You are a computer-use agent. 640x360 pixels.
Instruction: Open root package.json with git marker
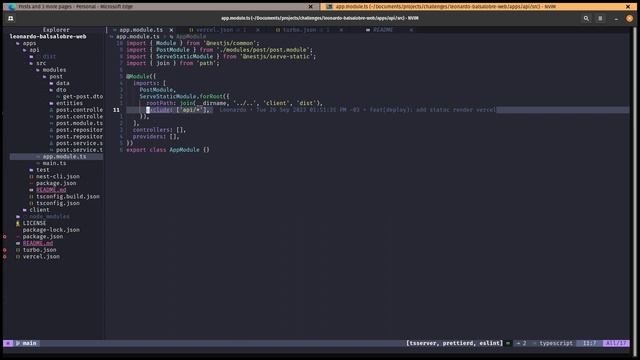(x=43, y=237)
